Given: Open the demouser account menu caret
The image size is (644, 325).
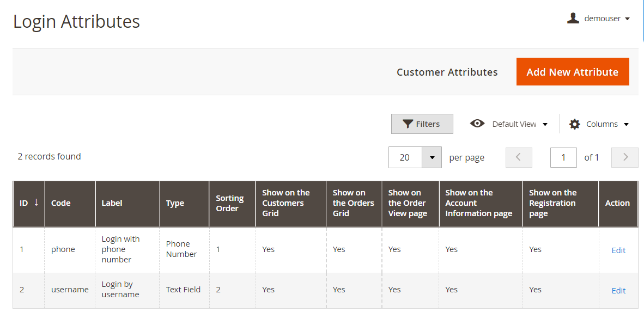Looking at the screenshot, I should 627,19.
